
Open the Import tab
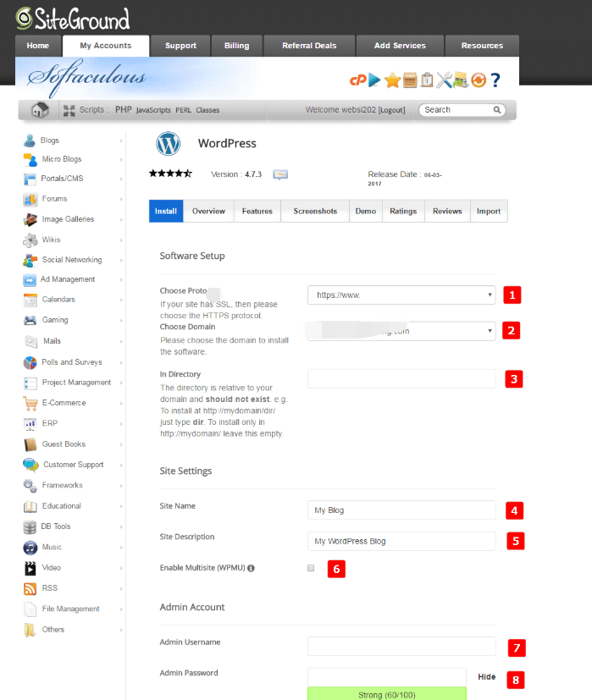(x=489, y=211)
